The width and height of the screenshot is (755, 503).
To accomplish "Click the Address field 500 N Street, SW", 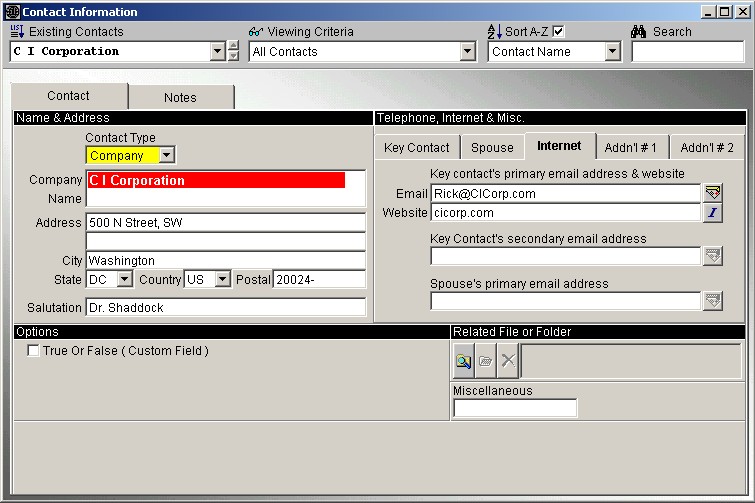I will point(226,222).
